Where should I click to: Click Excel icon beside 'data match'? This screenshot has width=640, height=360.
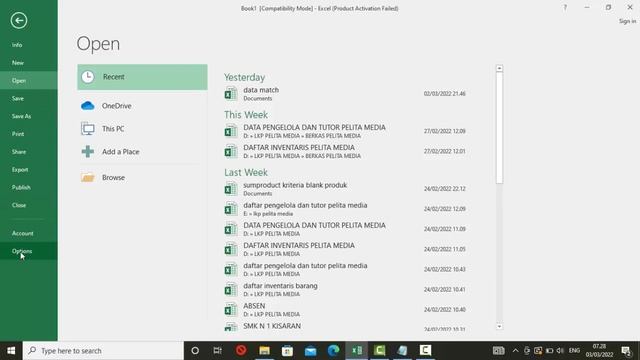click(x=231, y=93)
